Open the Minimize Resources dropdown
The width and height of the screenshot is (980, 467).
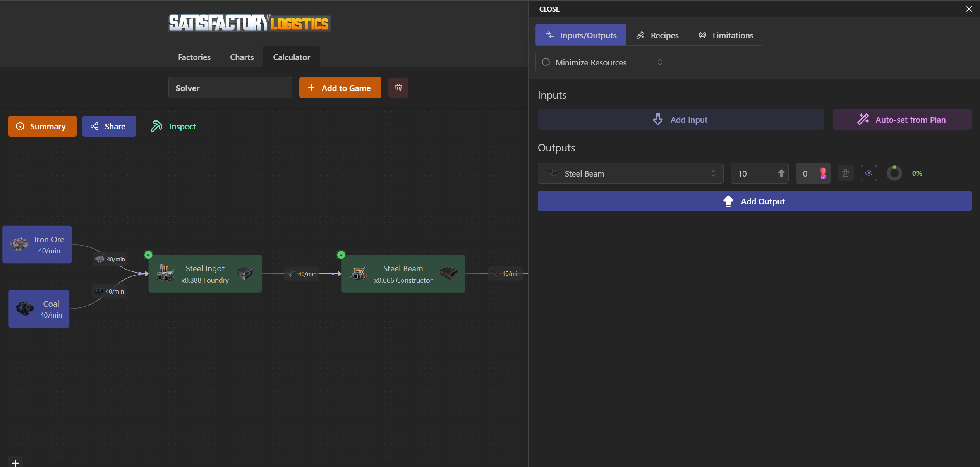point(602,62)
